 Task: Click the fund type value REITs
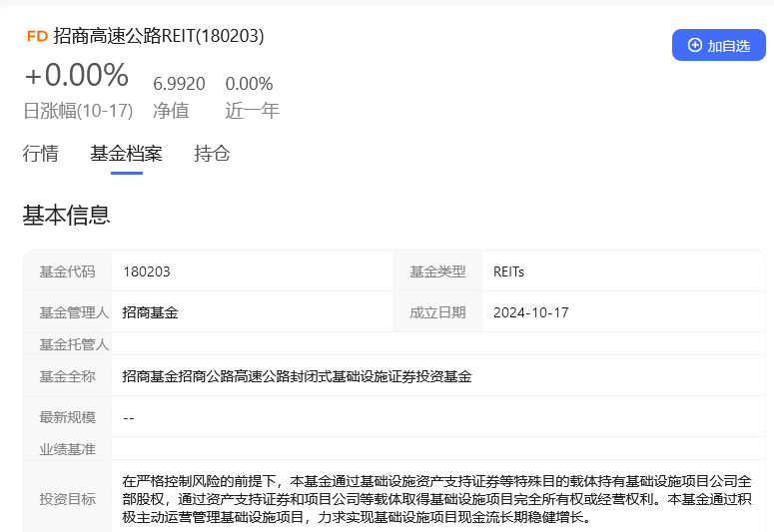tap(508, 271)
